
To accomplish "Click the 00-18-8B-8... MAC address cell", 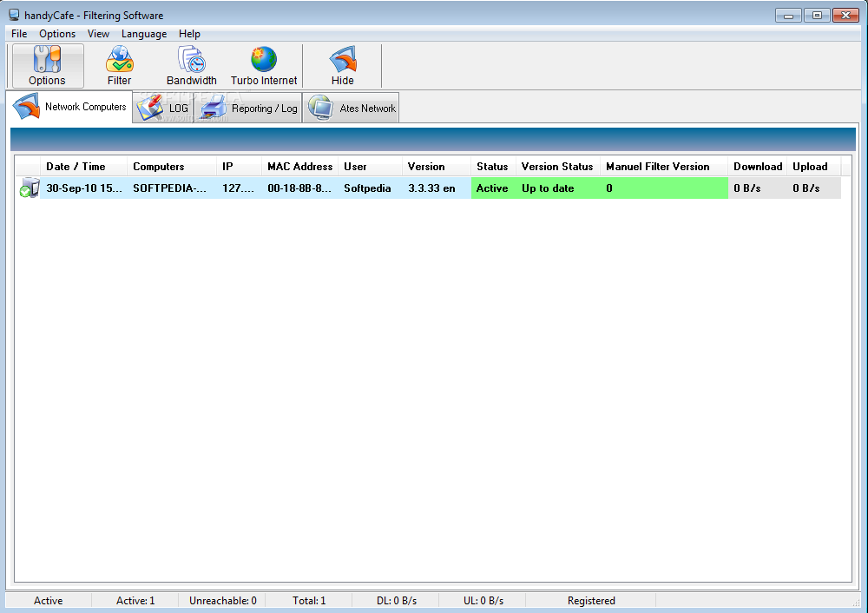I will click(x=300, y=188).
